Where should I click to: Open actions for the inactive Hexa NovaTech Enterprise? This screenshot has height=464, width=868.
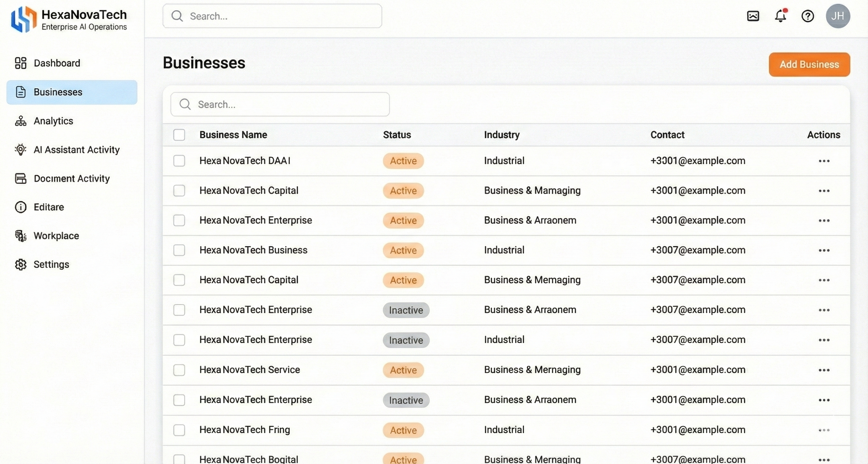click(x=824, y=310)
